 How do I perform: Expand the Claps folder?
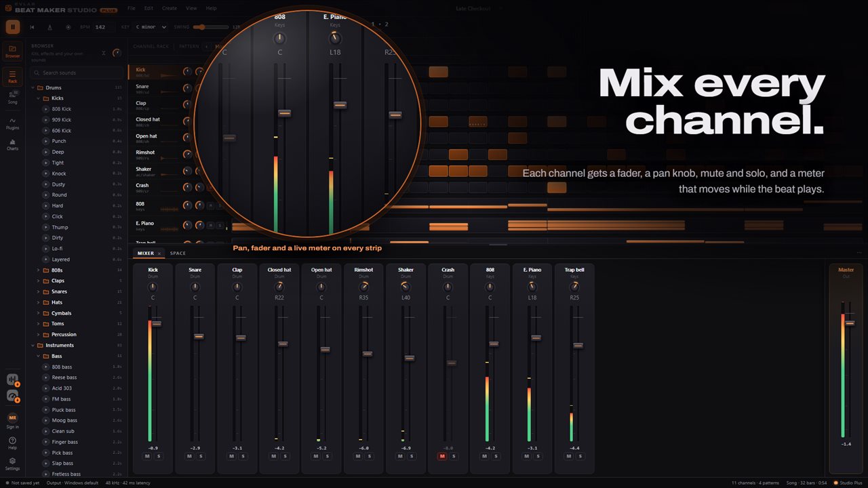pos(38,281)
